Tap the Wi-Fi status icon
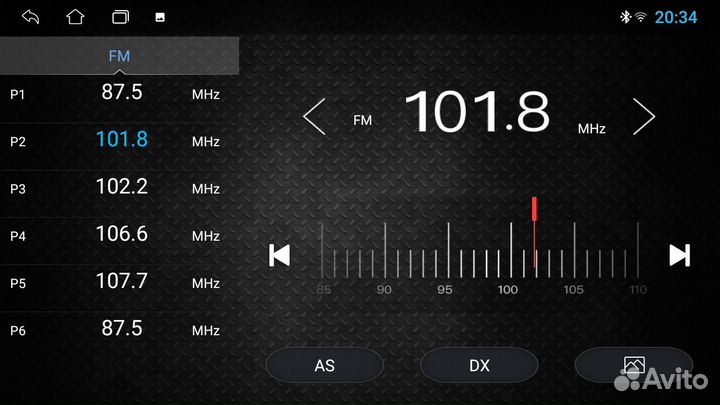The height and width of the screenshot is (405, 720). pyautogui.click(x=640, y=17)
